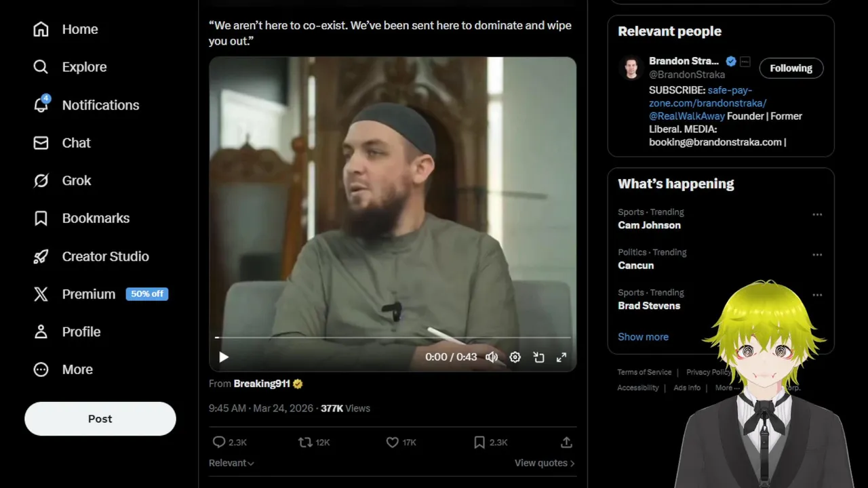Open video settings gear
Screen dimensions: 868x488
[x=515, y=357]
